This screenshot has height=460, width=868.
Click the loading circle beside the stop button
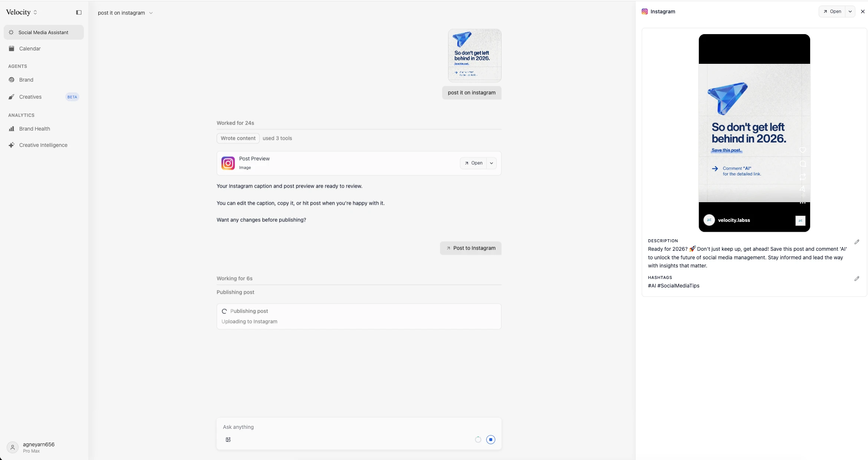click(x=478, y=440)
